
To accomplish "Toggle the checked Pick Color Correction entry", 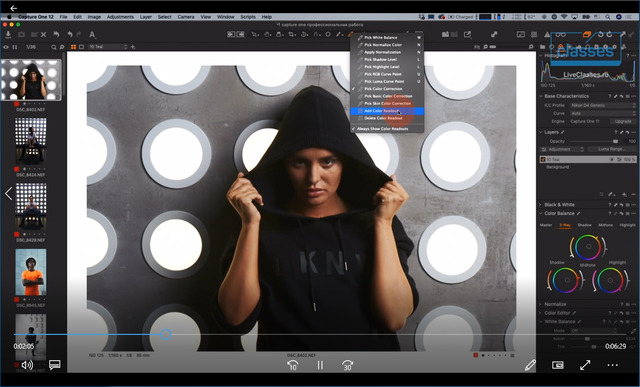I will (383, 89).
